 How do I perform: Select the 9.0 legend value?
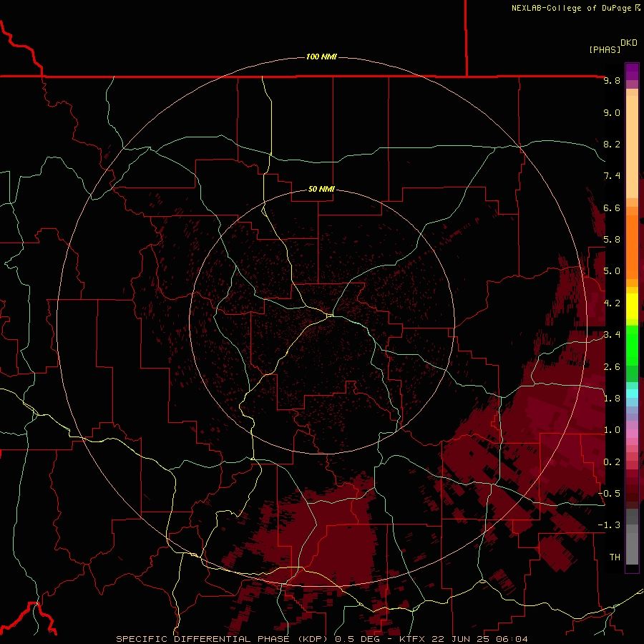[x=612, y=112]
